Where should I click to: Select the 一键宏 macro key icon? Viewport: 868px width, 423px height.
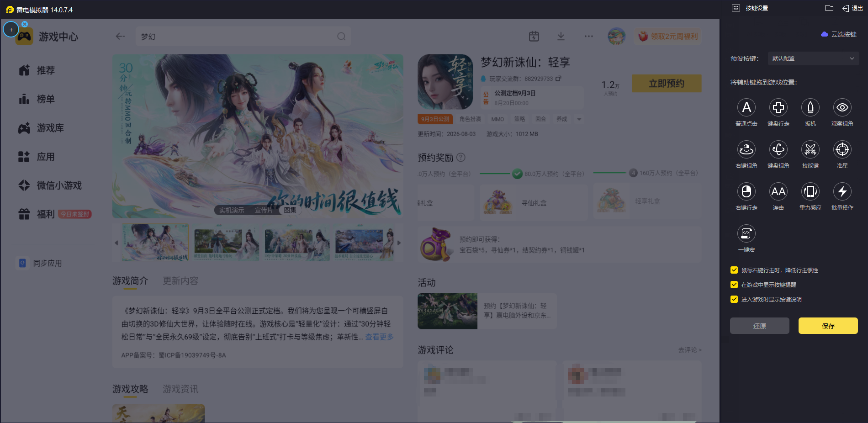746,233
